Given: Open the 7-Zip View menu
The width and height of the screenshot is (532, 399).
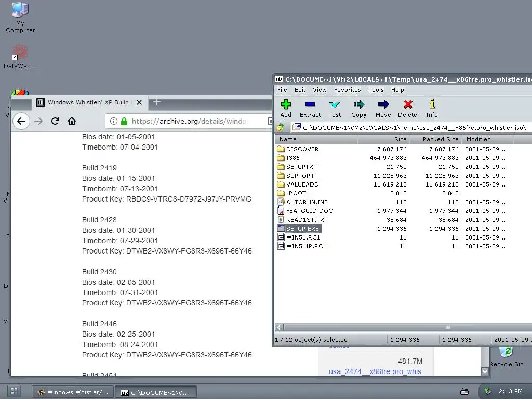Looking at the screenshot, I should click(x=320, y=90).
